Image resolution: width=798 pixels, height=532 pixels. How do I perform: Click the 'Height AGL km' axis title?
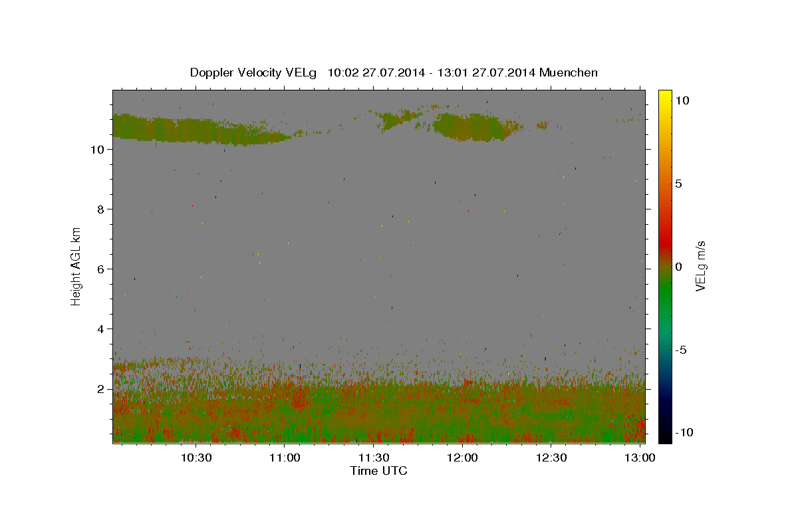76,266
